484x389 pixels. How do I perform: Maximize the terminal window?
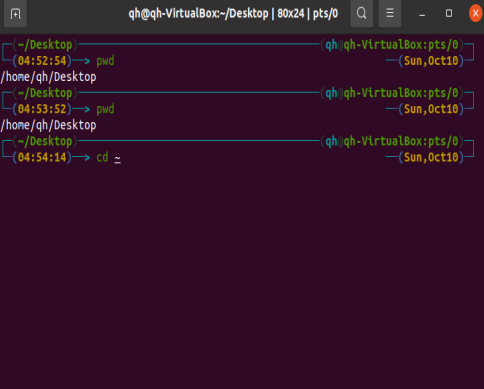pyautogui.click(x=449, y=14)
